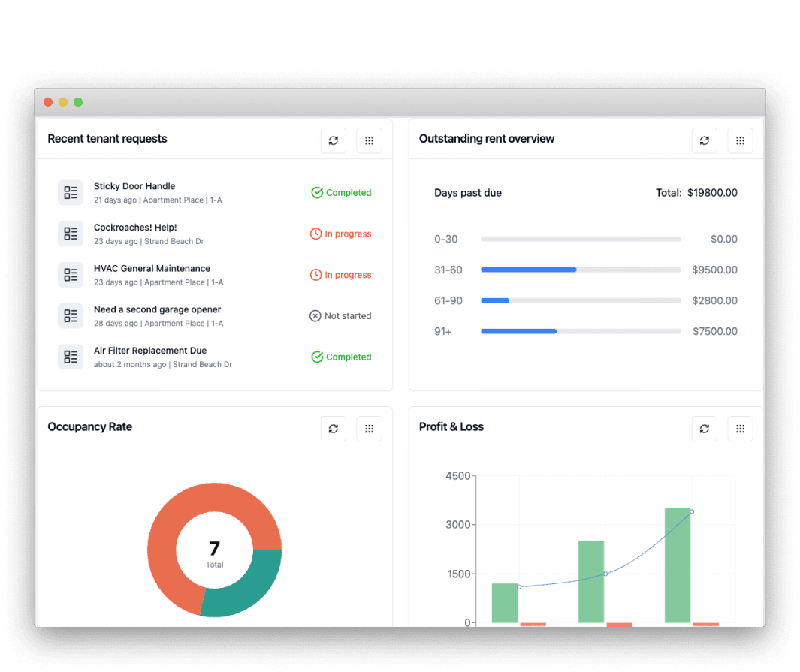The height and width of the screenshot is (672, 800).
Task: Click the $0.00 amount
Action: point(724,239)
